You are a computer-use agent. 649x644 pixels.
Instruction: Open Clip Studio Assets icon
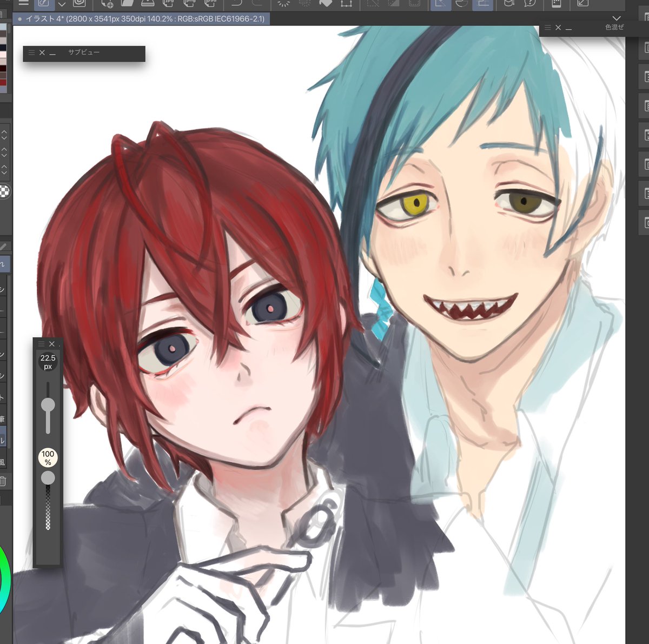tap(509, 3)
